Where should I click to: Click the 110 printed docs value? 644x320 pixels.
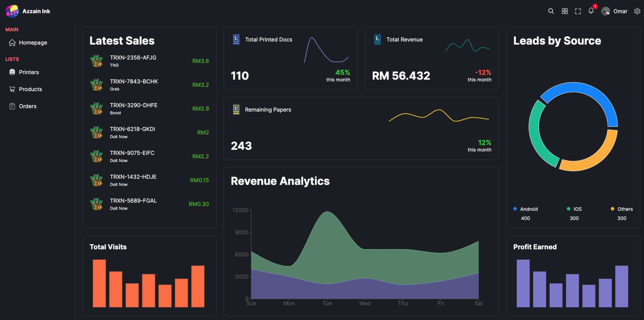(x=240, y=76)
